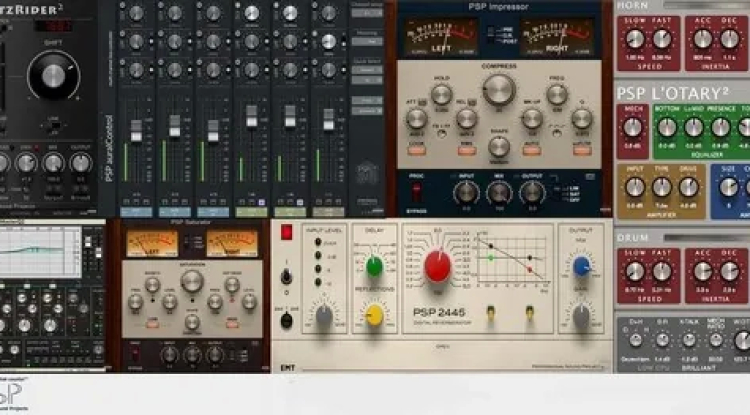Click the blue MIX knob on PSP 2445
750x415 pixels.
click(x=581, y=266)
